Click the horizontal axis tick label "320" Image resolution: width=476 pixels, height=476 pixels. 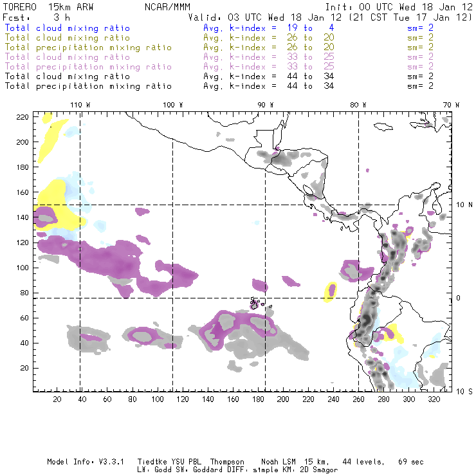coord(434,399)
